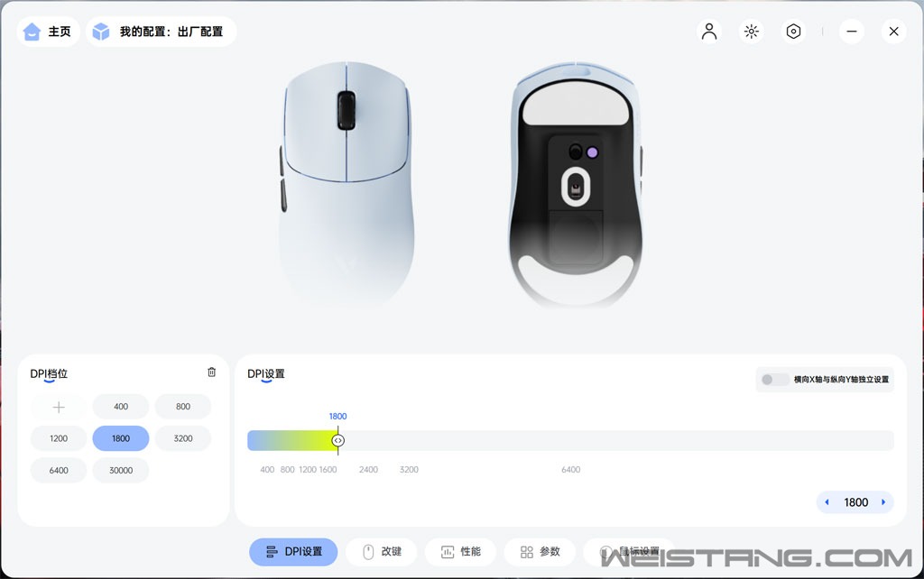Switch to the 改键 tab
This screenshot has height=579, width=924.
[382, 552]
